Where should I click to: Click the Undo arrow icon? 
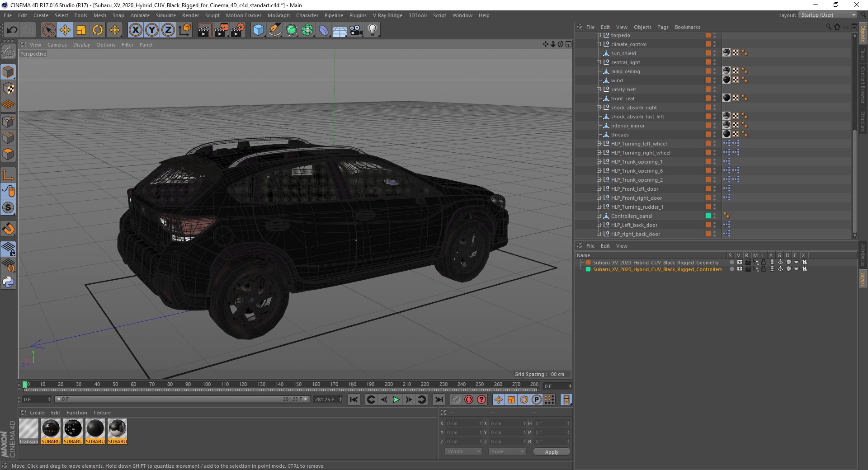coord(12,30)
